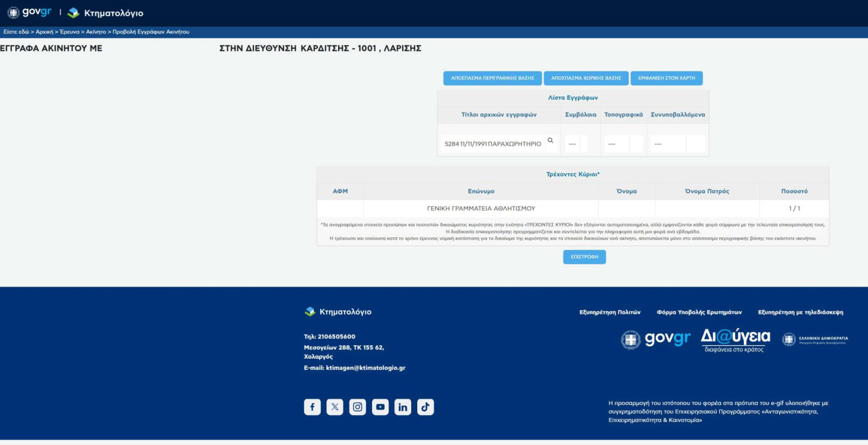Open the X (Twitter) social icon
This screenshot has height=445, width=868.
point(335,407)
